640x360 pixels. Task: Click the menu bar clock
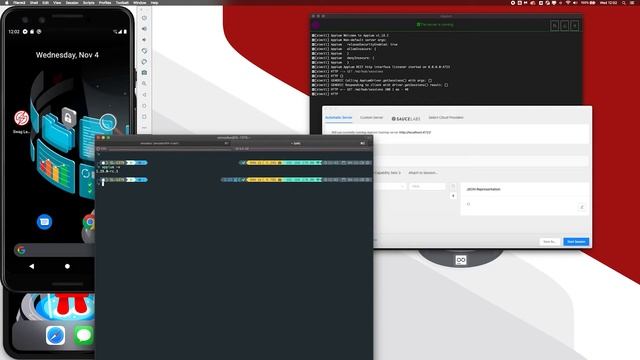point(608,2)
